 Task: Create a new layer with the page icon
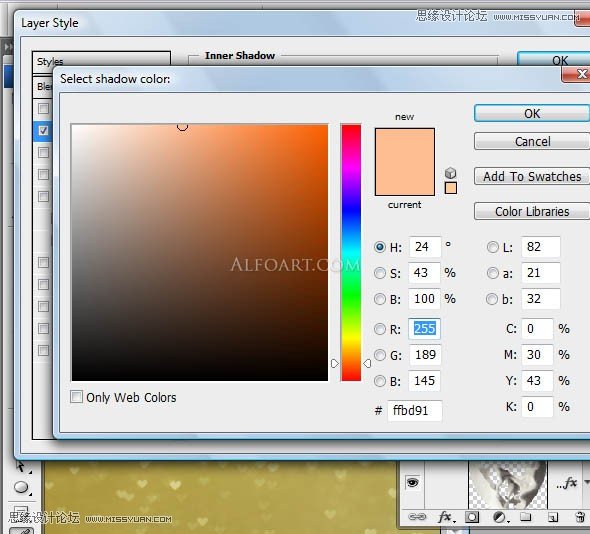click(553, 517)
